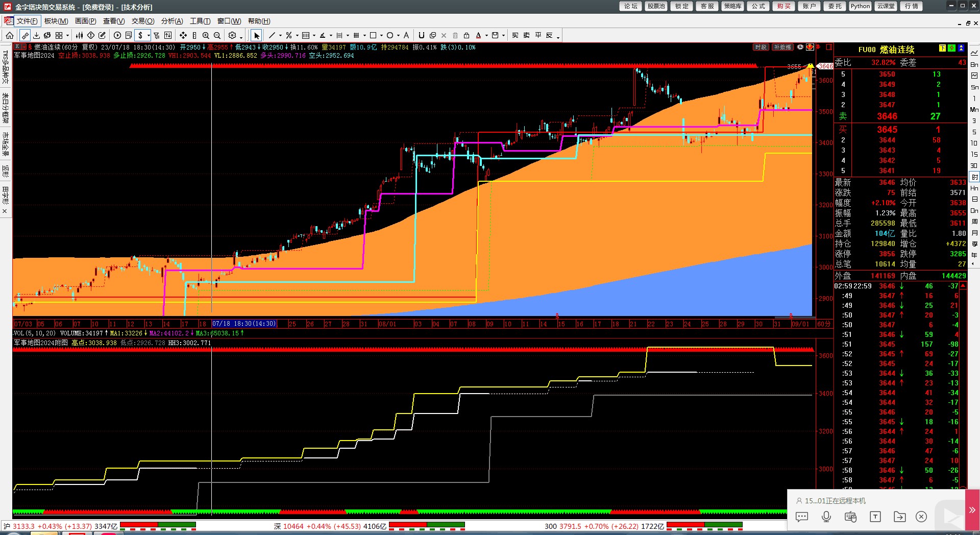980x535 pixels.
Task: Click the 平 (close position) toolbar button
Action: [x=538, y=35]
